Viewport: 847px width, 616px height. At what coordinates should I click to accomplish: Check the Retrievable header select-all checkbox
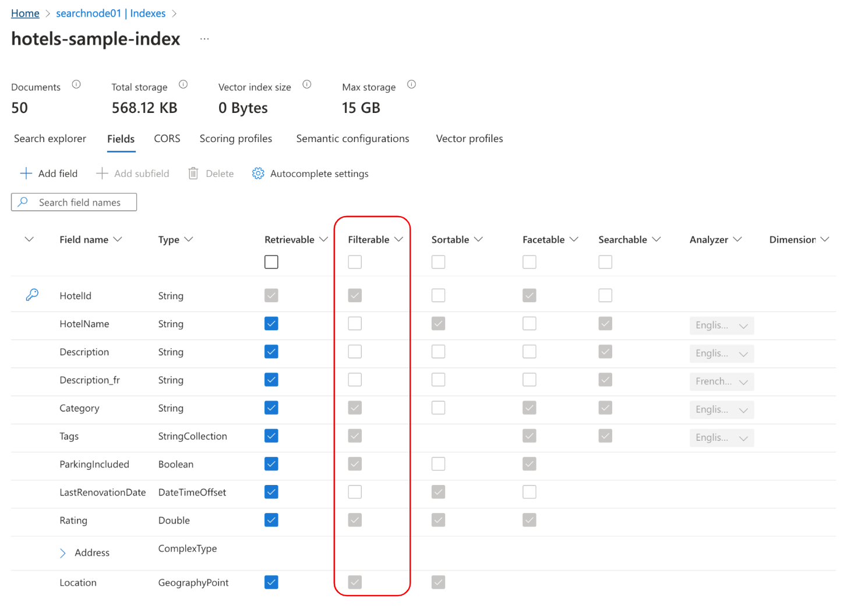271,262
